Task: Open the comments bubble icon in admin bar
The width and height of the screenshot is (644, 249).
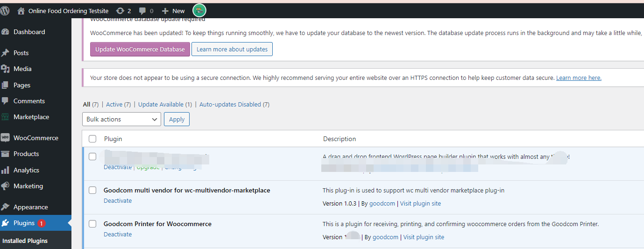Action: [x=142, y=11]
